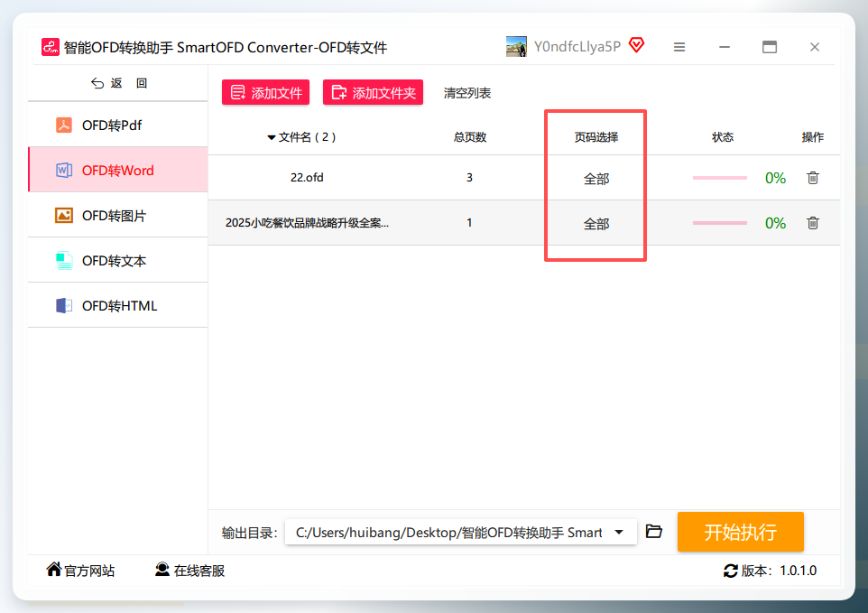Click the username Y0ndfcLlya5P
The image size is (868, 613).
(x=577, y=47)
